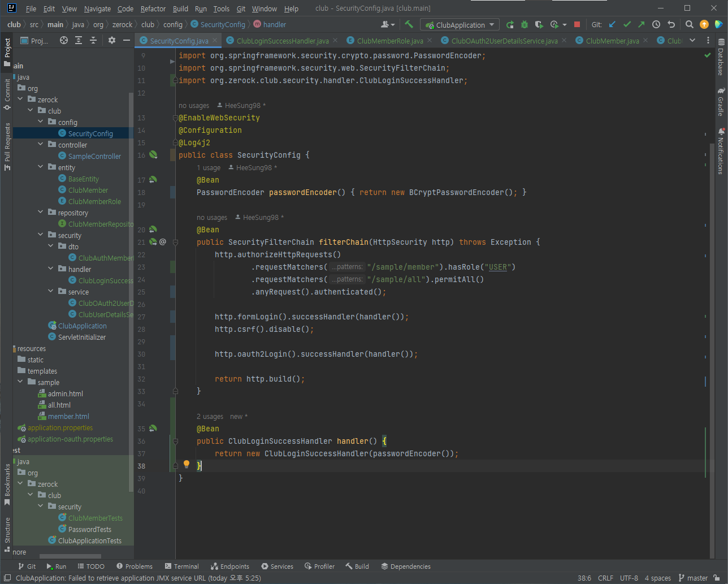This screenshot has height=584, width=728.
Task: Collapse the sample templates folder
Action: [x=20, y=382]
